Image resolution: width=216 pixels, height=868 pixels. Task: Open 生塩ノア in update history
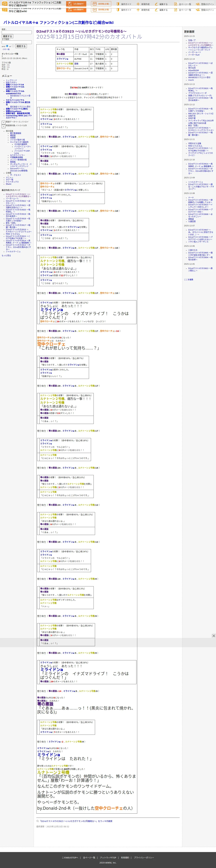[x=192, y=40]
